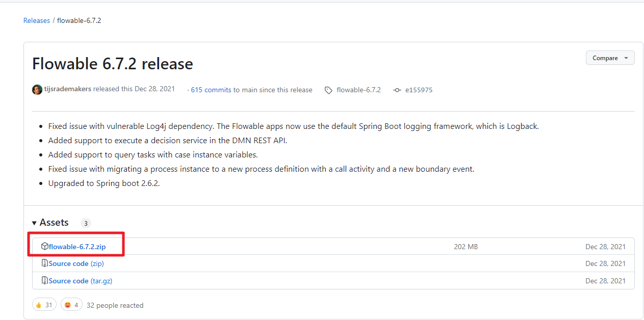This screenshot has width=644, height=320.
Task: Download flowable-6.7.2.zip
Action: coord(78,247)
